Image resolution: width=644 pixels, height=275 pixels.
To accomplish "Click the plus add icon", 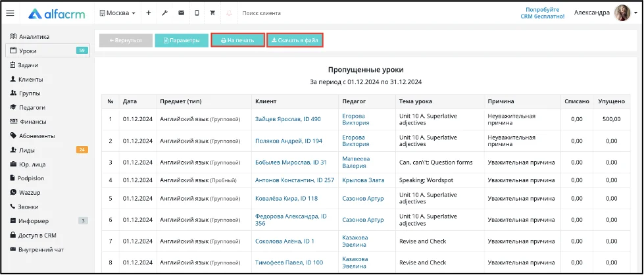I will pos(149,13).
